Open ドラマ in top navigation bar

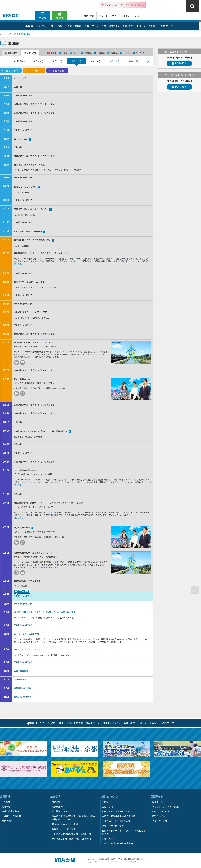69,26
